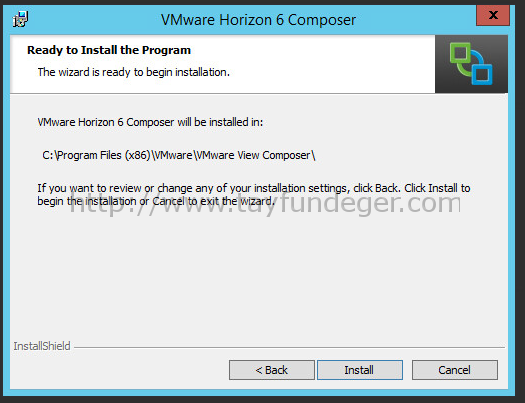
Task: Click the wizard is ready to begin text
Action: point(134,72)
